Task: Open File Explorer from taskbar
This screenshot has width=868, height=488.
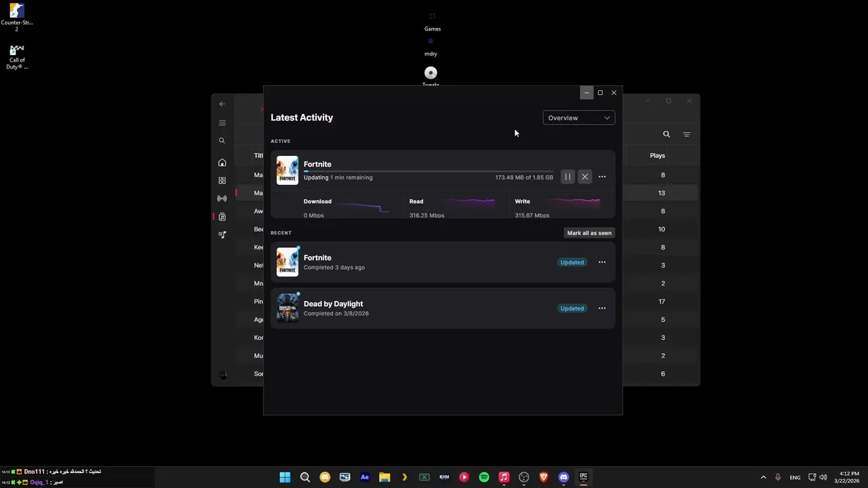Action: tap(384, 477)
